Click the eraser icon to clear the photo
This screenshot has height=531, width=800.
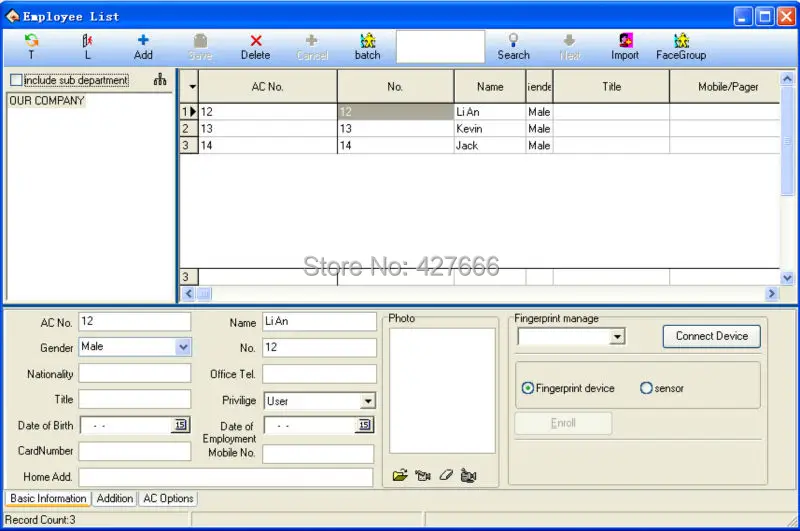[446, 475]
